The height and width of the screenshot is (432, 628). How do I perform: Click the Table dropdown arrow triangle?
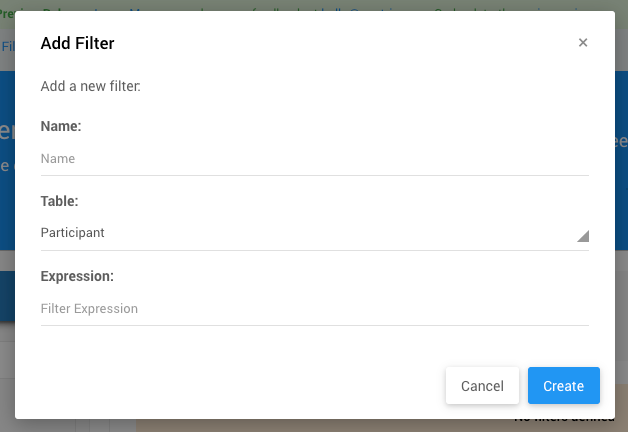(x=583, y=236)
